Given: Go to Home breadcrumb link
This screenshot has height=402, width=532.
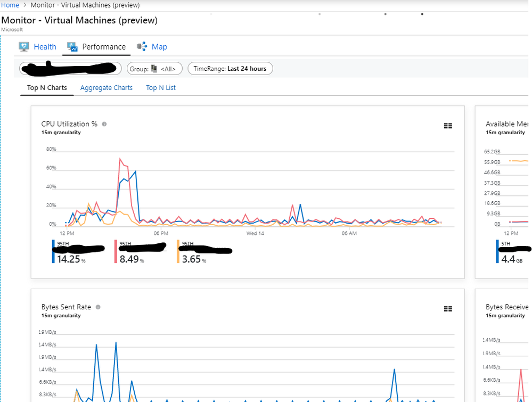Looking at the screenshot, I should pyautogui.click(x=10, y=5).
